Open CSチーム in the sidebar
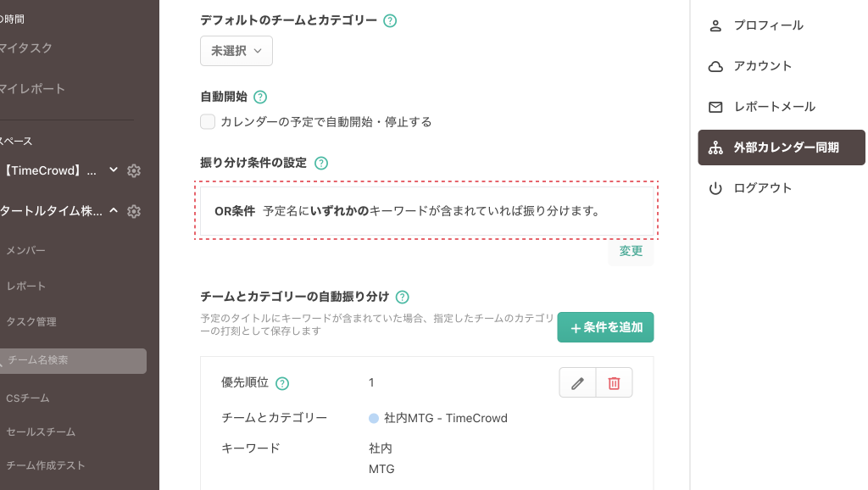Viewport: 868px width, 490px height. tap(28, 398)
